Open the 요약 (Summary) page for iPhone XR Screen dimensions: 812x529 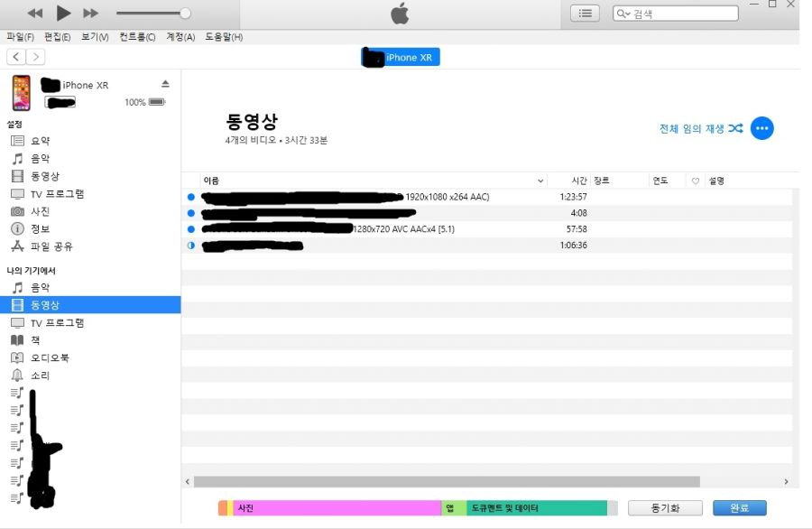tap(38, 139)
